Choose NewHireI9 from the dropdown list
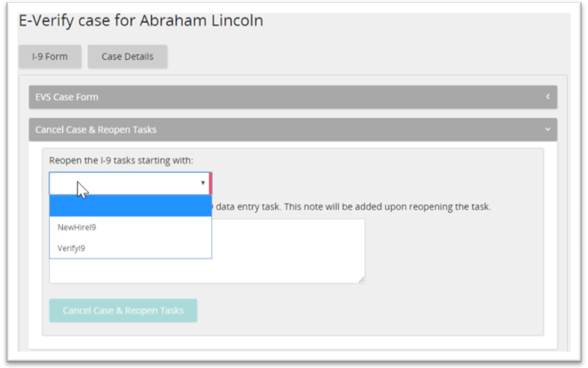 pyautogui.click(x=77, y=227)
